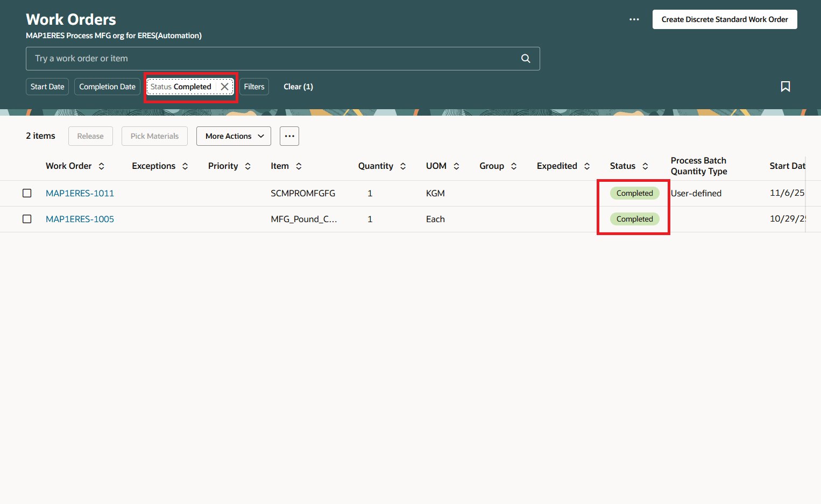Click the search magnifier icon
This screenshot has width=821, height=504.
coord(526,59)
